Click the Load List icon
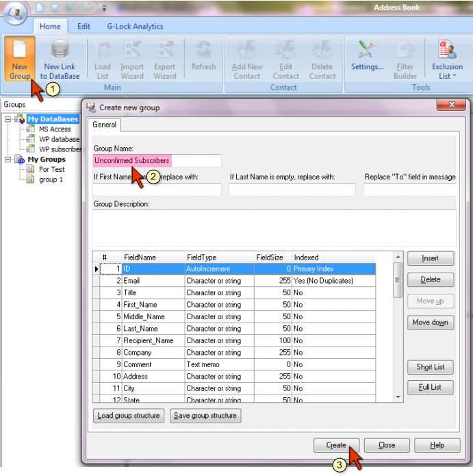 click(x=103, y=60)
